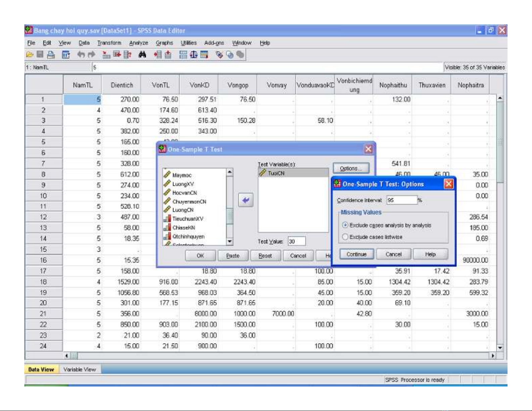
Task: Click the Weight Cases scale icon
Action: 194,55
